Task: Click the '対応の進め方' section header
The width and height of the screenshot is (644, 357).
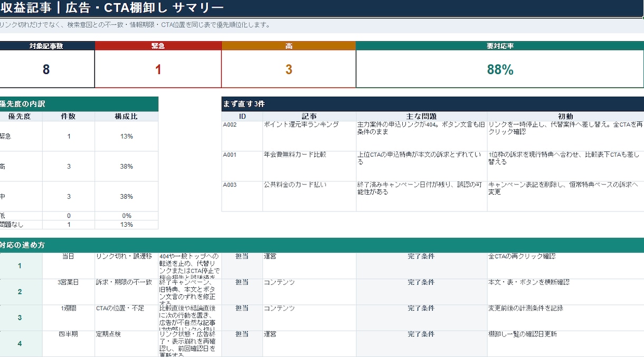Action: click(322, 245)
